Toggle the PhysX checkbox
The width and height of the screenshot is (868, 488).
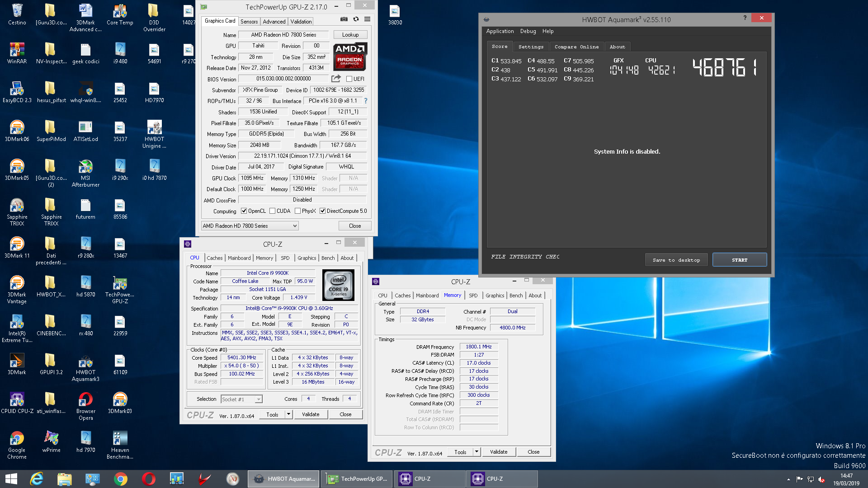pos(298,211)
